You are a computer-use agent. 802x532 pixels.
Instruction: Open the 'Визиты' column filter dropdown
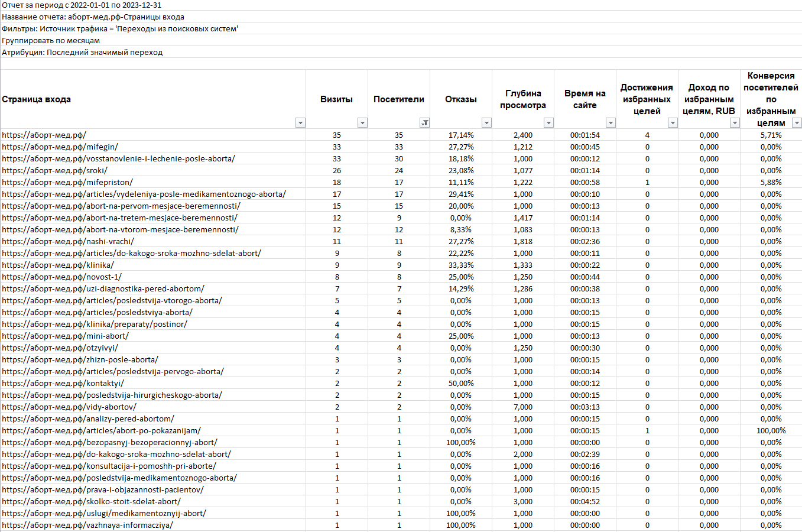(x=362, y=123)
